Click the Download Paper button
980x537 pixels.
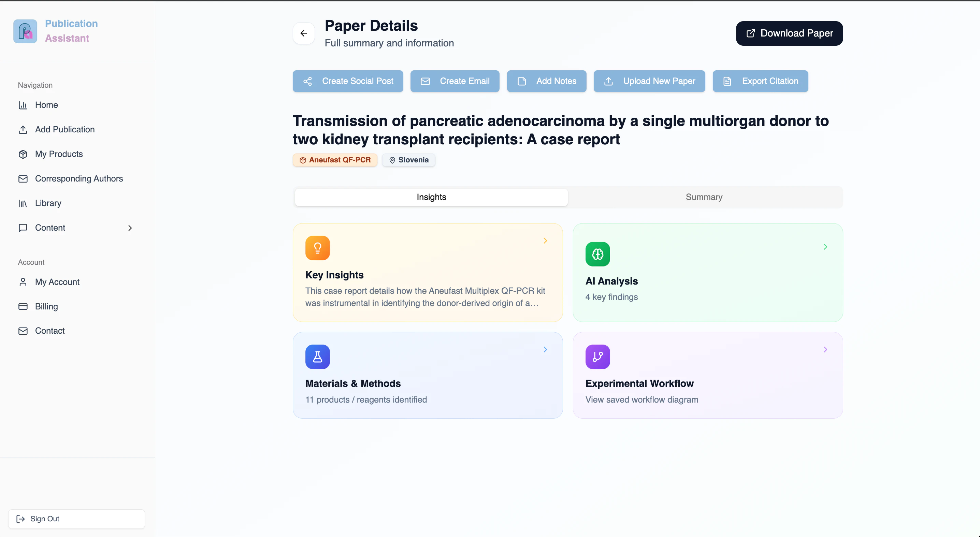[789, 33]
